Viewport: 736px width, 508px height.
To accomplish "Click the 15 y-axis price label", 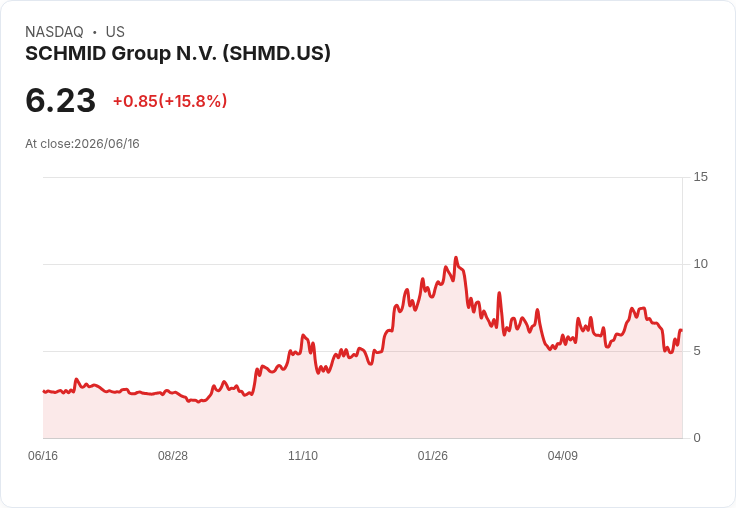I will click(x=700, y=177).
